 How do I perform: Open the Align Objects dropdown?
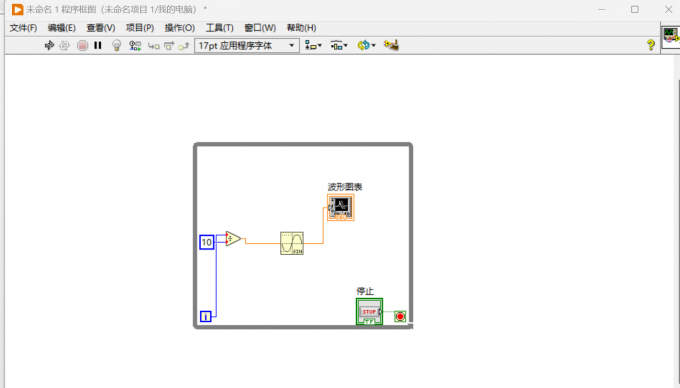coord(313,46)
